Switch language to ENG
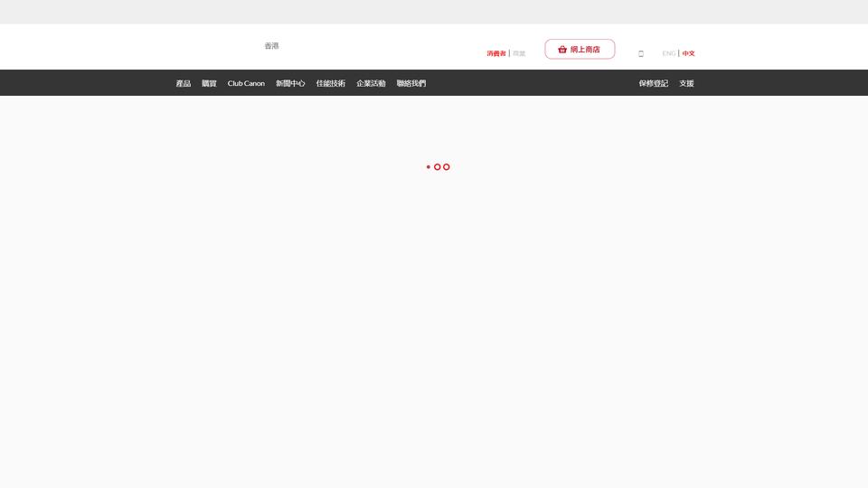 click(x=669, y=53)
